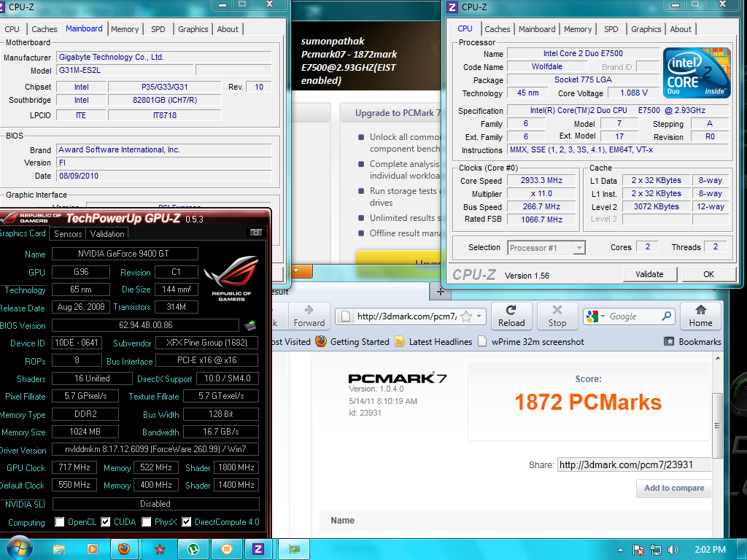Open the GPU-Z Sensors tab
The width and height of the screenshot is (747, 560).
[x=68, y=233]
